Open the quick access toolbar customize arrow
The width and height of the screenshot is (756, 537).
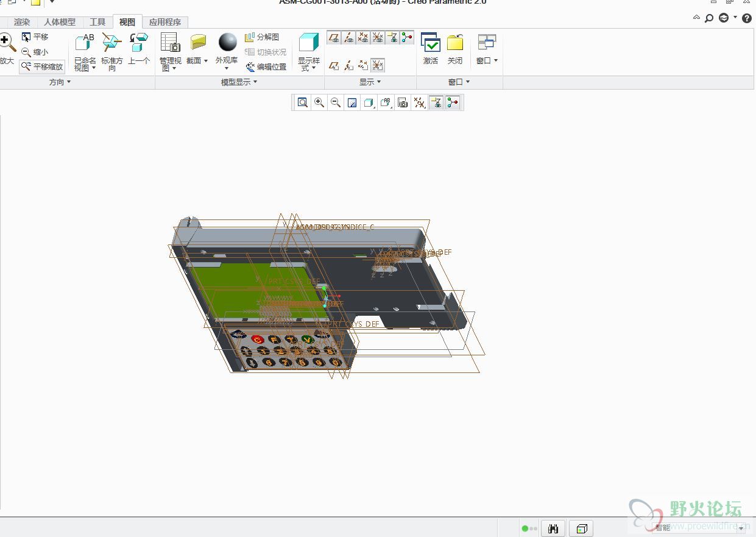52,2
